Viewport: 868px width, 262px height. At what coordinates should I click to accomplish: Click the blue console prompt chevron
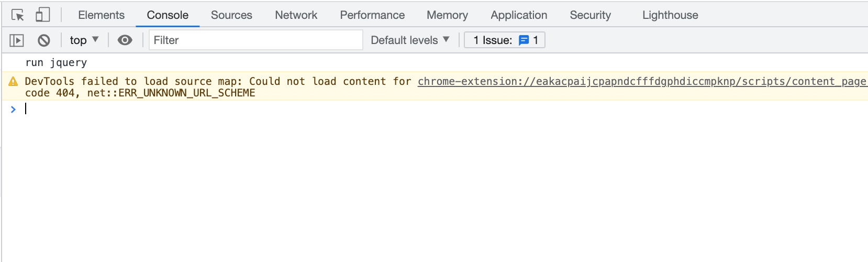[14, 109]
